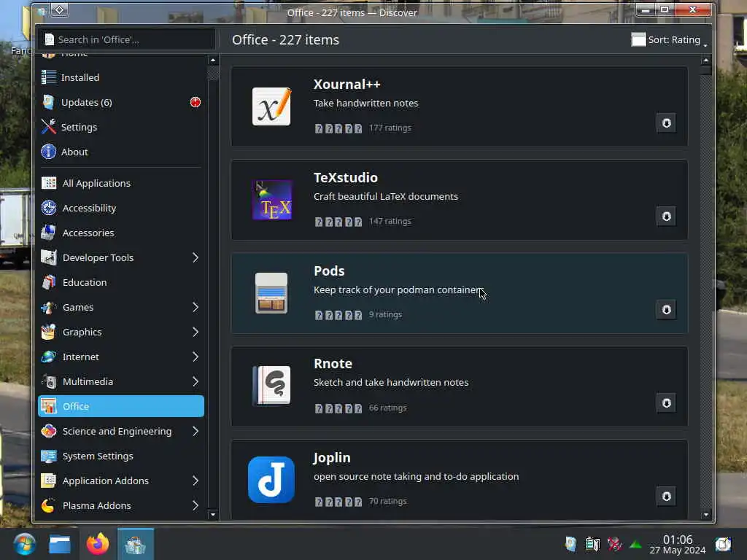Open the Sort: Rating dropdown
Image resolution: width=747 pixels, height=560 pixels.
[x=669, y=39]
